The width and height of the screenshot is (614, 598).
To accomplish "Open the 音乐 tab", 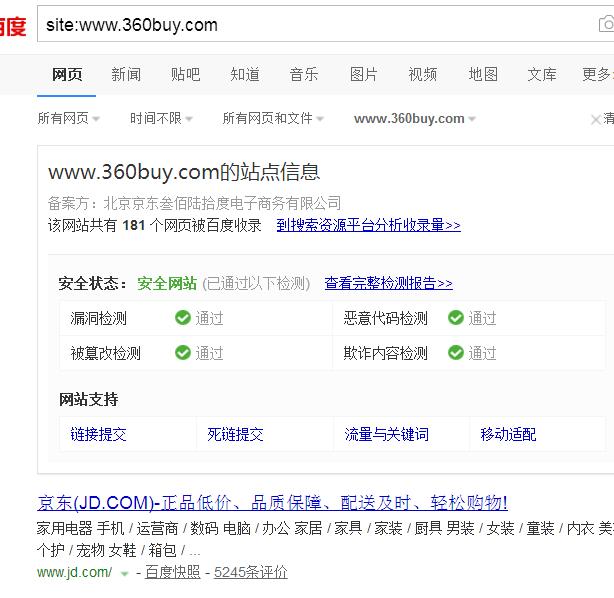I will click(x=304, y=74).
